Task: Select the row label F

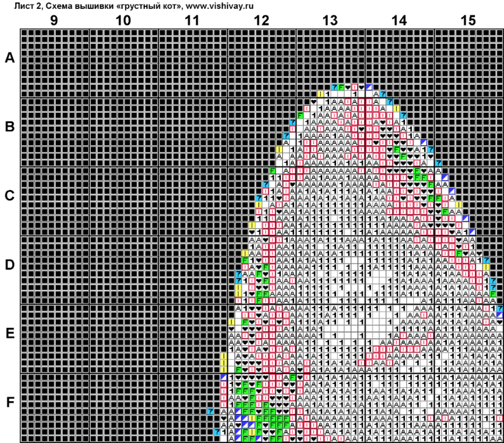Action: coord(10,402)
